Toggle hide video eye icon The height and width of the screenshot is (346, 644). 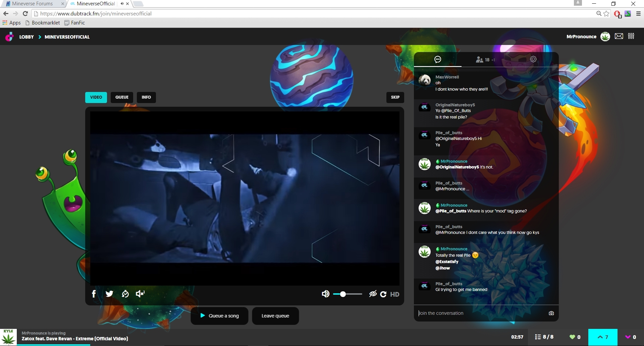click(373, 294)
